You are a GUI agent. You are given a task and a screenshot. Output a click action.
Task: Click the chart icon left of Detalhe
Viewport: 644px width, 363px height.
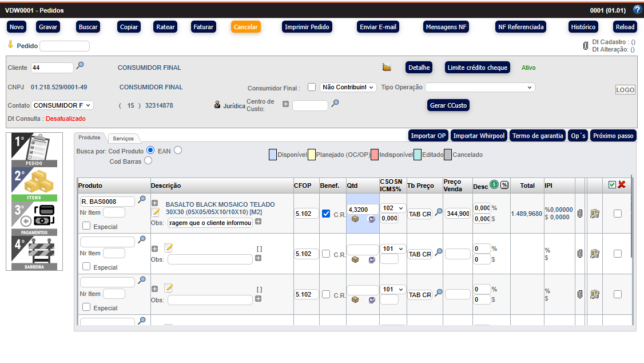pyautogui.click(x=387, y=68)
